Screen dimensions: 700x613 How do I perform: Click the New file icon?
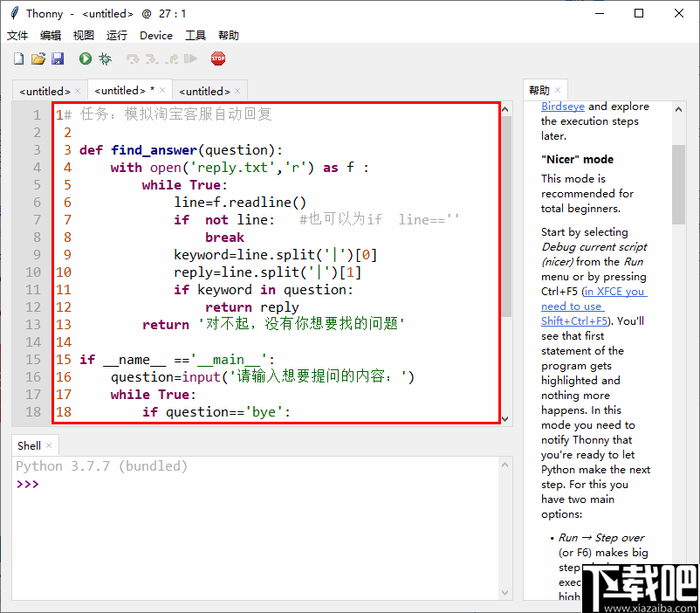click(19, 59)
